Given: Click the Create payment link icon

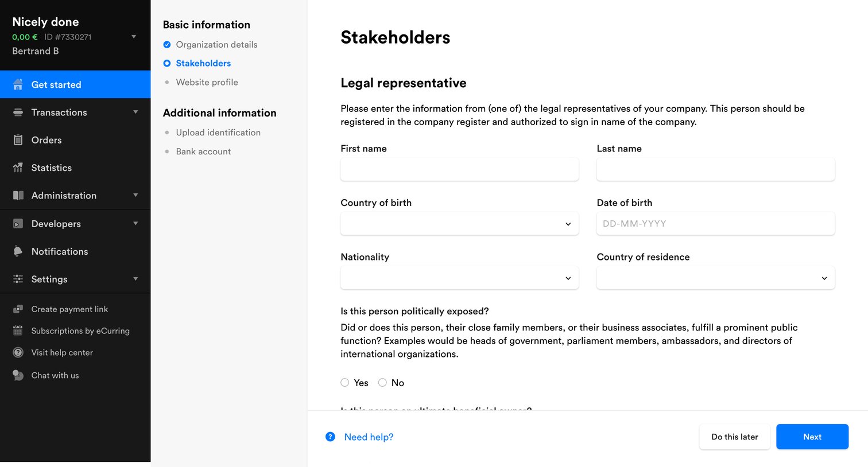Looking at the screenshot, I should pos(18,309).
